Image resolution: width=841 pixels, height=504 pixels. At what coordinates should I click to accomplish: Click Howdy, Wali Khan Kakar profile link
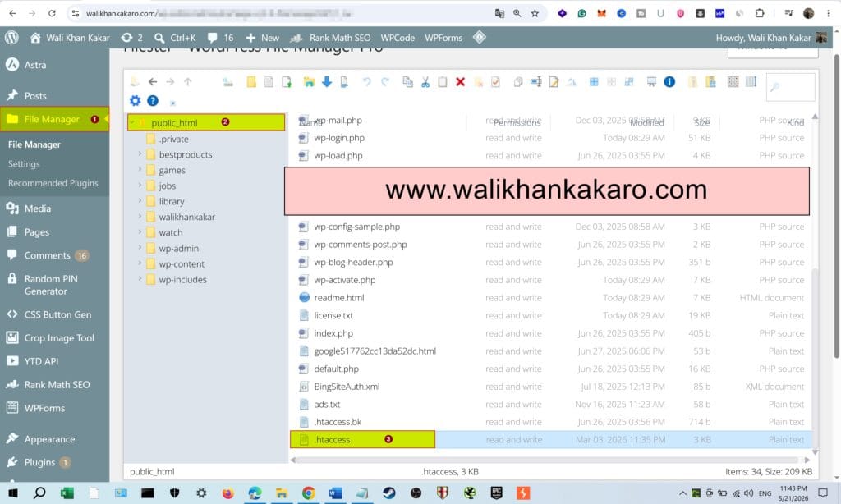click(770, 38)
